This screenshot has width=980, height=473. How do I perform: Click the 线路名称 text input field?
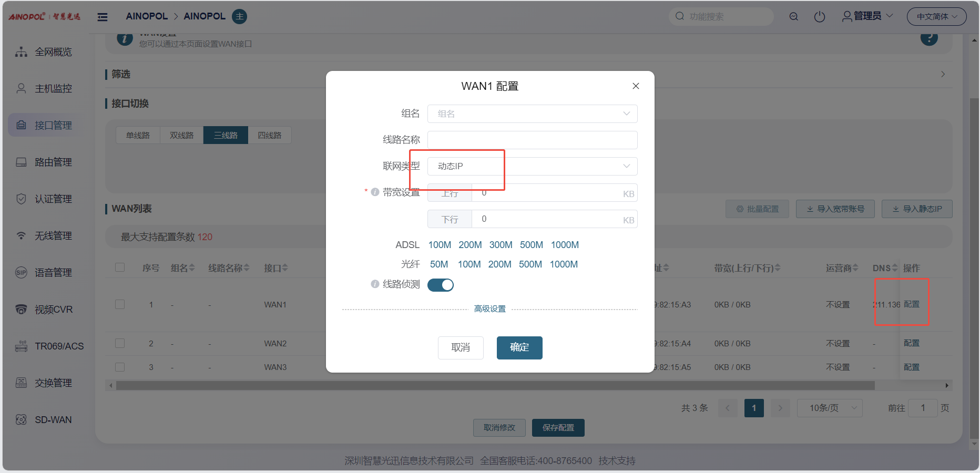(x=532, y=140)
